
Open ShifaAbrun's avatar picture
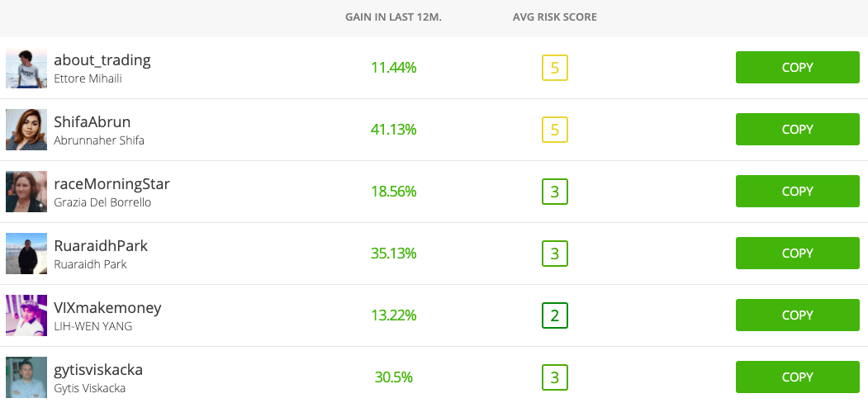(26, 130)
